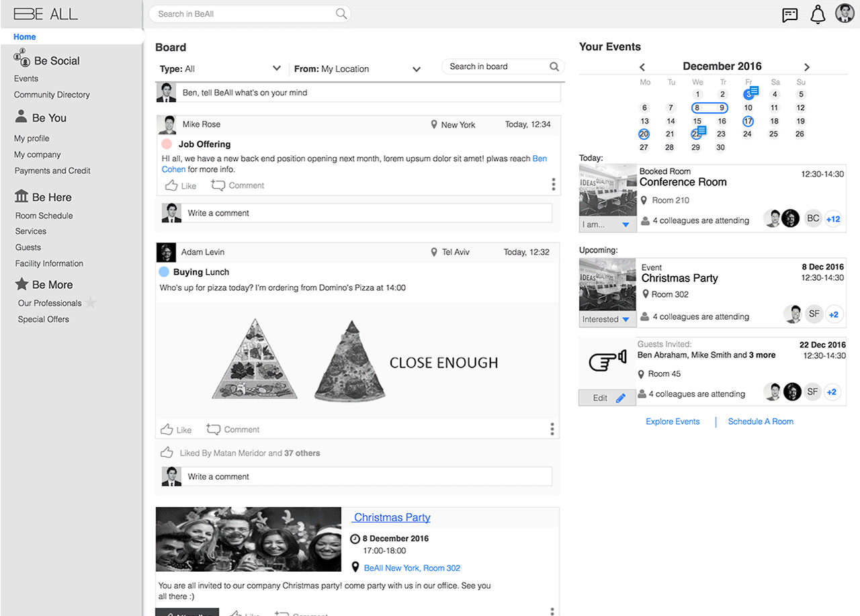
Task: Open the messages chat icon in header
Action: click(790, 15)
